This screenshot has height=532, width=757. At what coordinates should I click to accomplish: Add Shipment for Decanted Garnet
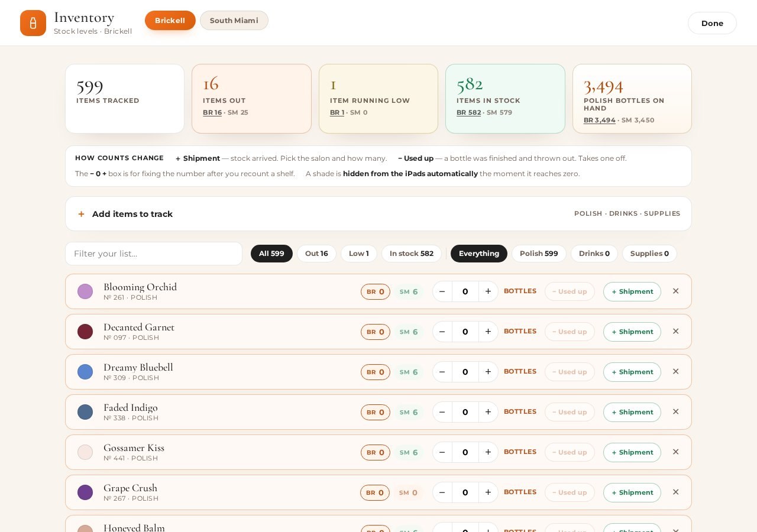pos(632,332)
